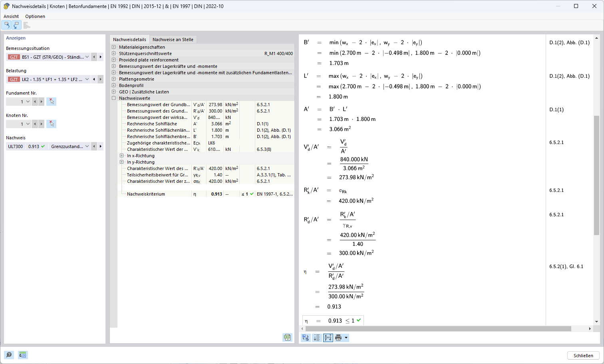Expand Bemessungswert der Lagerkräfte und -momente node
The height and width of the screenshot is (364, 604).
[114, 66]
